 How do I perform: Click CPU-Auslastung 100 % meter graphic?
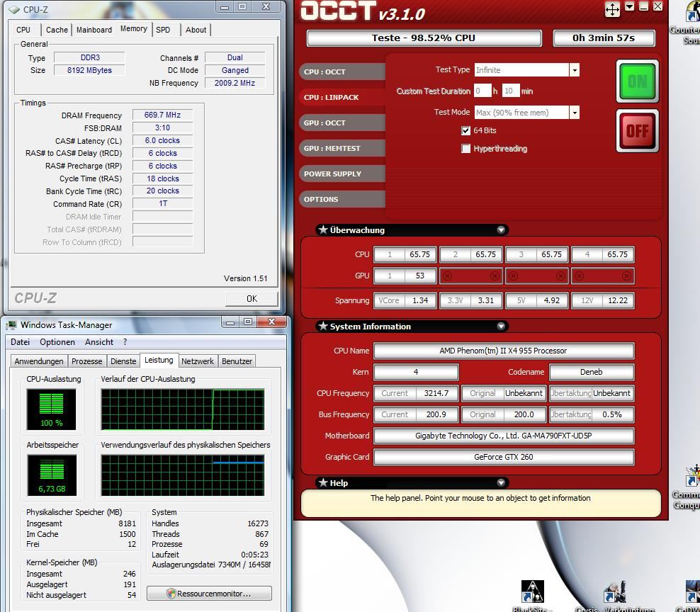coord(51,409)
